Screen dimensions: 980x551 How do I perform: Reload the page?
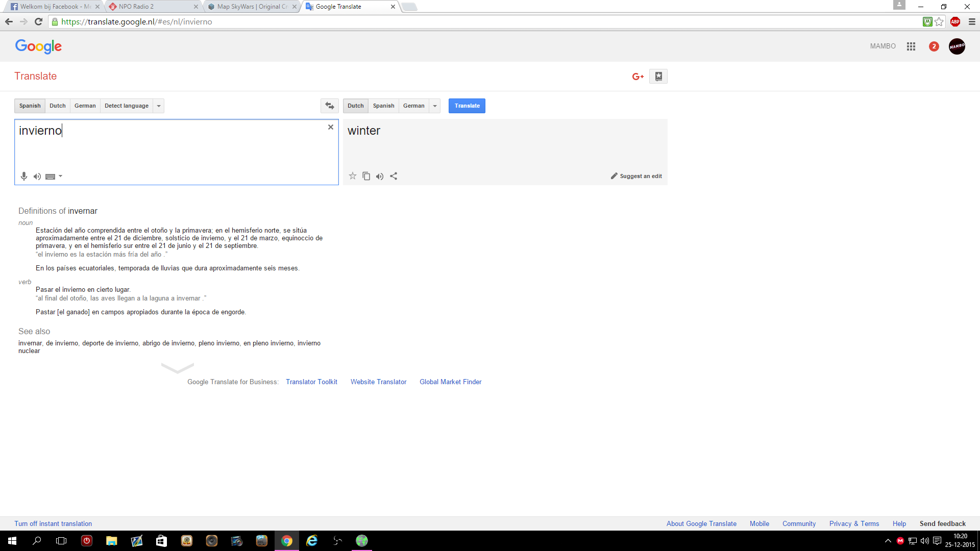coord(38,21)
